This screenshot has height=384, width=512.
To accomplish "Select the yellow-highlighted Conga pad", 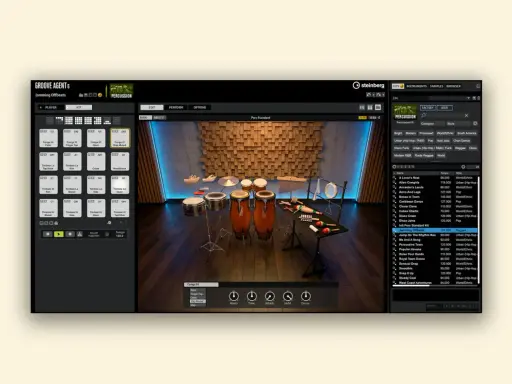I will [x=120, y=138].
